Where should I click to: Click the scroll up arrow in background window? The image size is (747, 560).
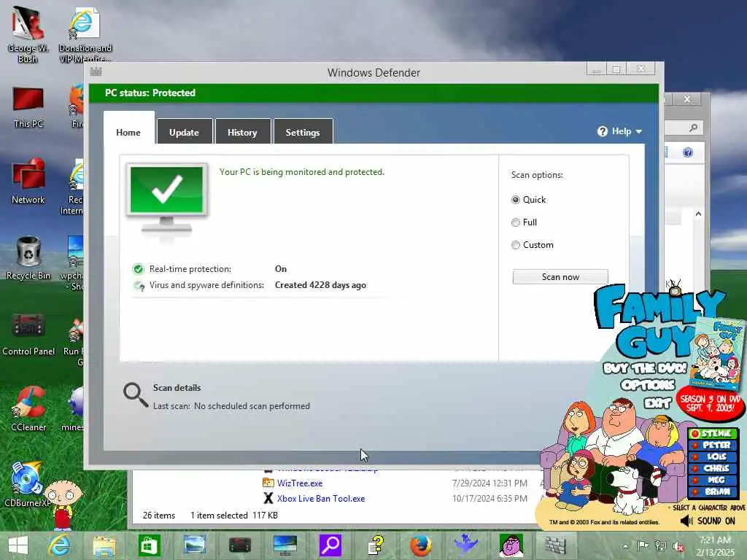pyautogui.click(x=698, y=214)
